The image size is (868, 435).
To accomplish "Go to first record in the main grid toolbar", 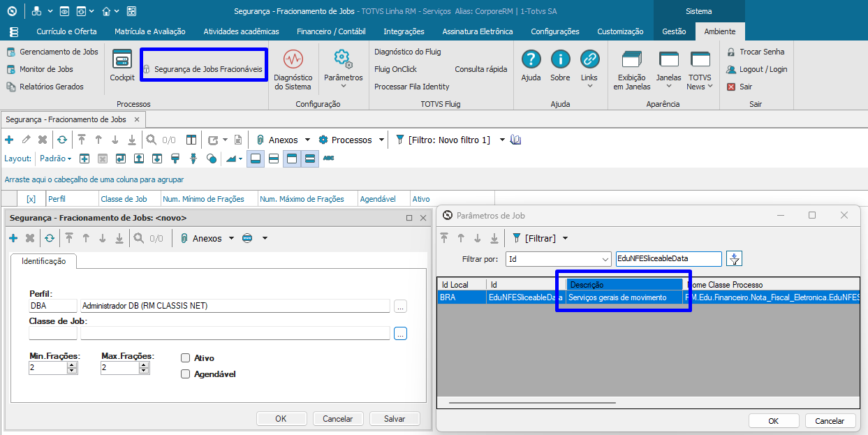I will tap(82, 140).
